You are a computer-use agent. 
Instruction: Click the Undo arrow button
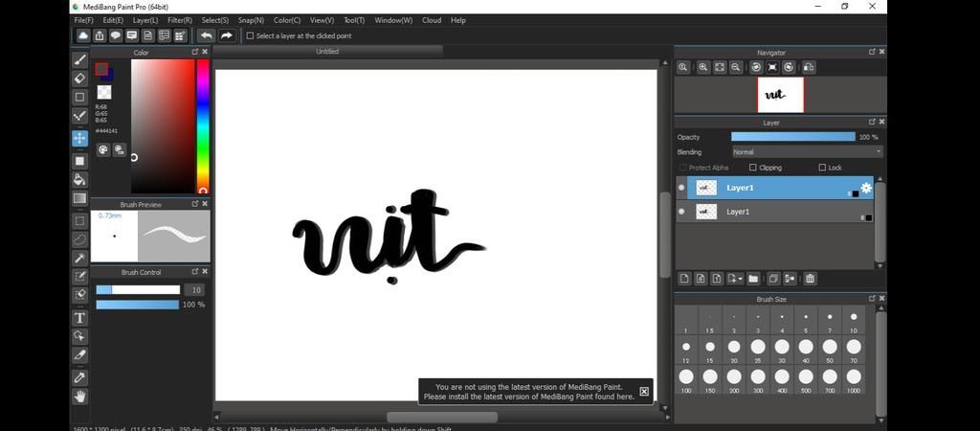click(206, 35)
